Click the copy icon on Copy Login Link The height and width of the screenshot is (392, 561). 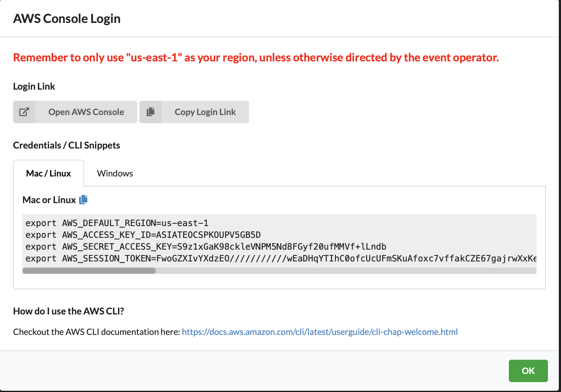pos(151,112)
